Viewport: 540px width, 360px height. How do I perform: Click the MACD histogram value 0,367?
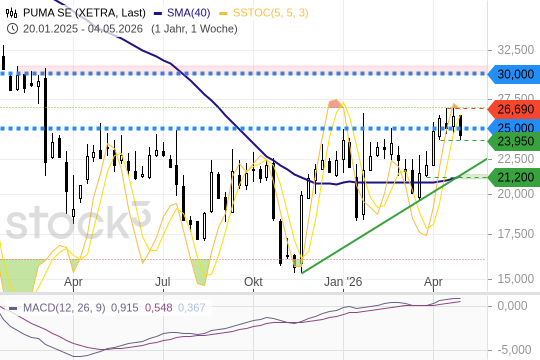coord(191,307)
